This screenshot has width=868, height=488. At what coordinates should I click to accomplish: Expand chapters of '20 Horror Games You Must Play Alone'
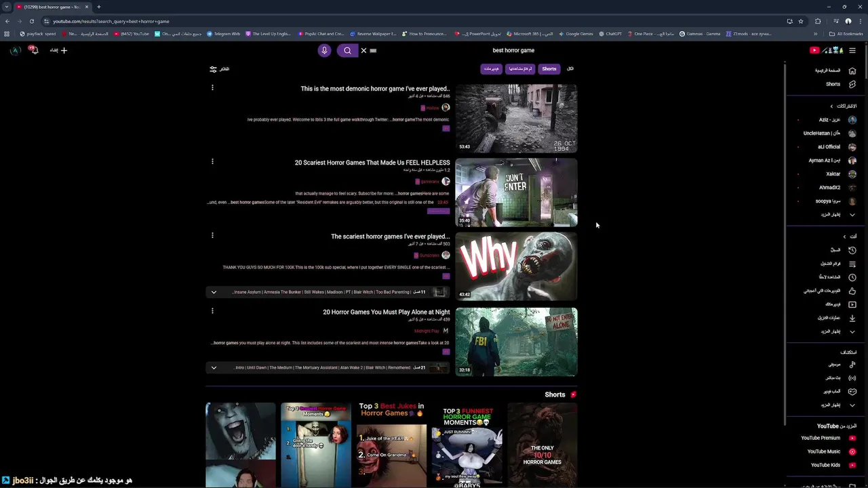pos(214,368)
